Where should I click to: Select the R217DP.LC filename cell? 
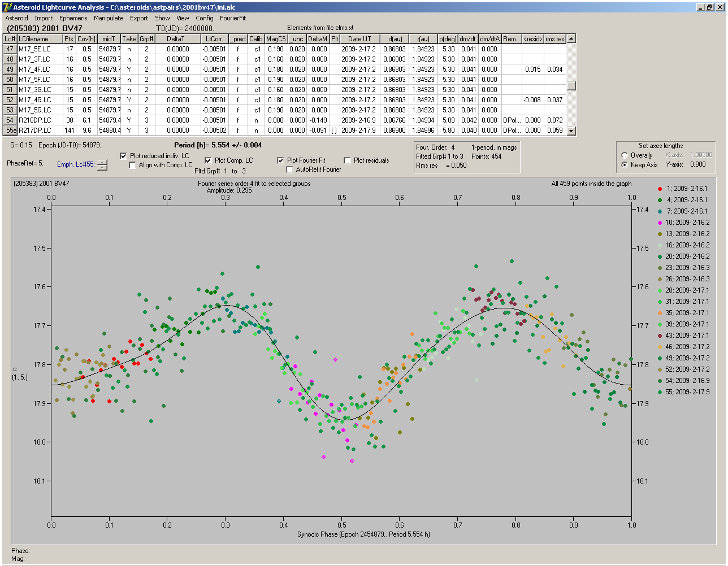point(40,130)
